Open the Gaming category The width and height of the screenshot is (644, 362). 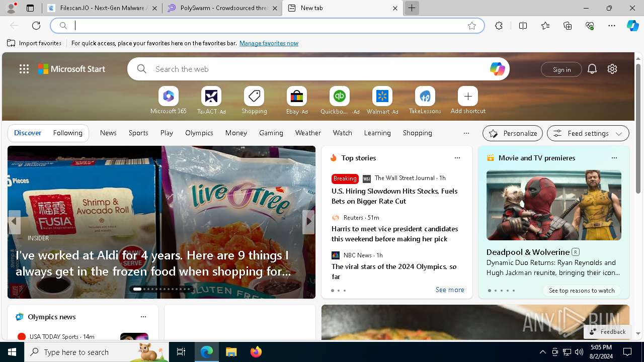coord(271,133)
